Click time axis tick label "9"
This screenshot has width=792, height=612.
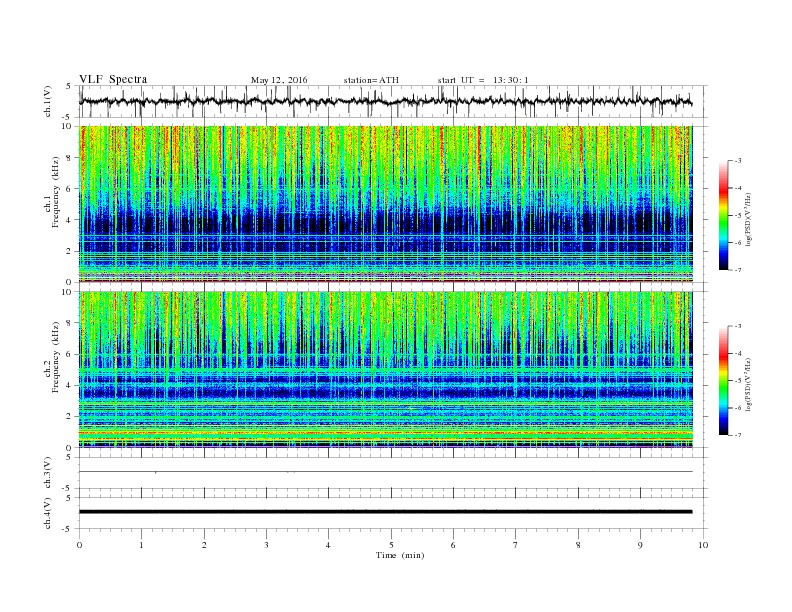click(640, 545)
